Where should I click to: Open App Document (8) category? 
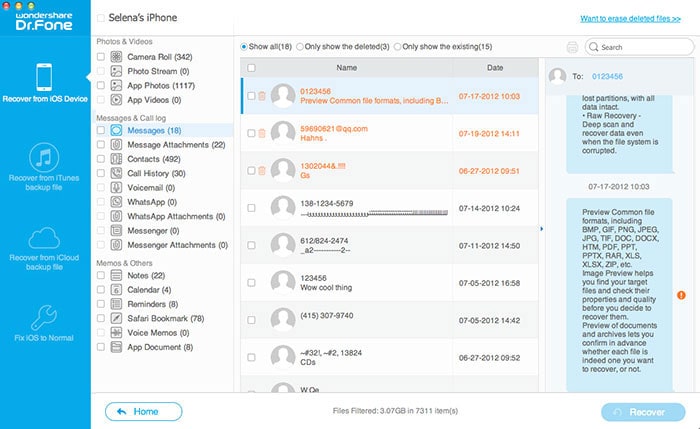[160, 347]
